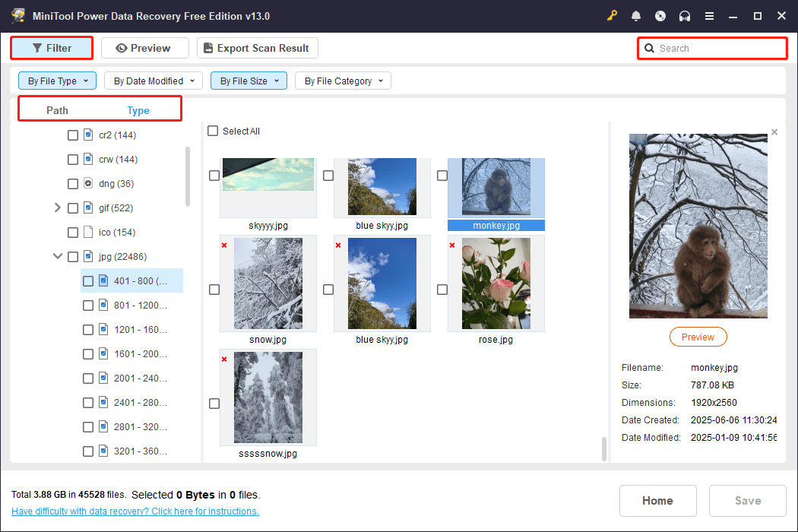Click the Filter button
The image size is (798, 532).
coord(52,48)
